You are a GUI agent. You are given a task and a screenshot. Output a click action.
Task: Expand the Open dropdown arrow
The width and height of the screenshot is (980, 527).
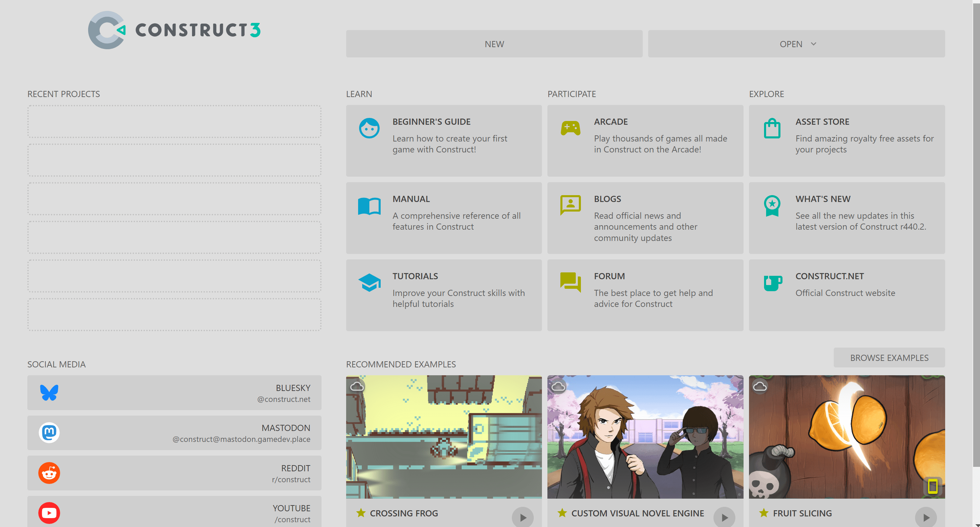813,44
